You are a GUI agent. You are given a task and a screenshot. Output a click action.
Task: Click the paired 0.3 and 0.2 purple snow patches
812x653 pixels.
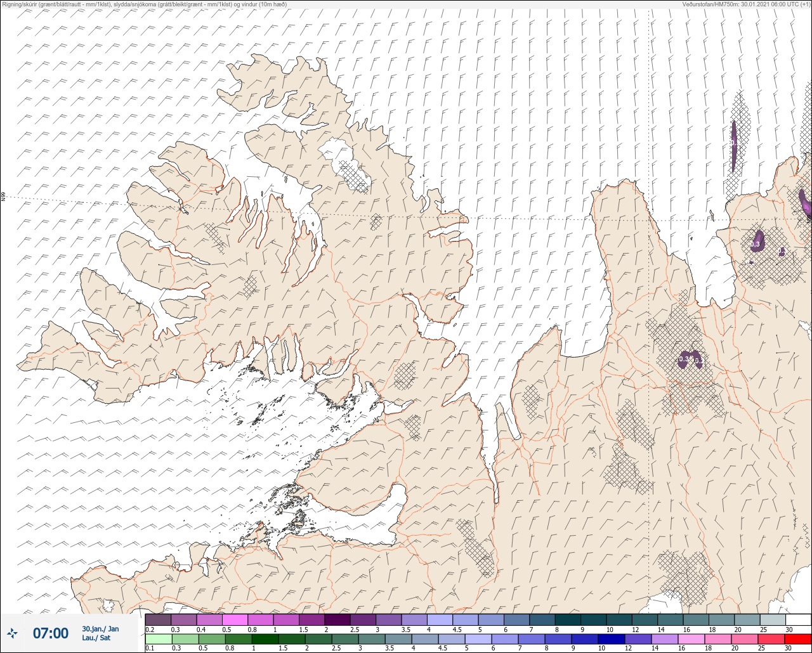[690, 359]
